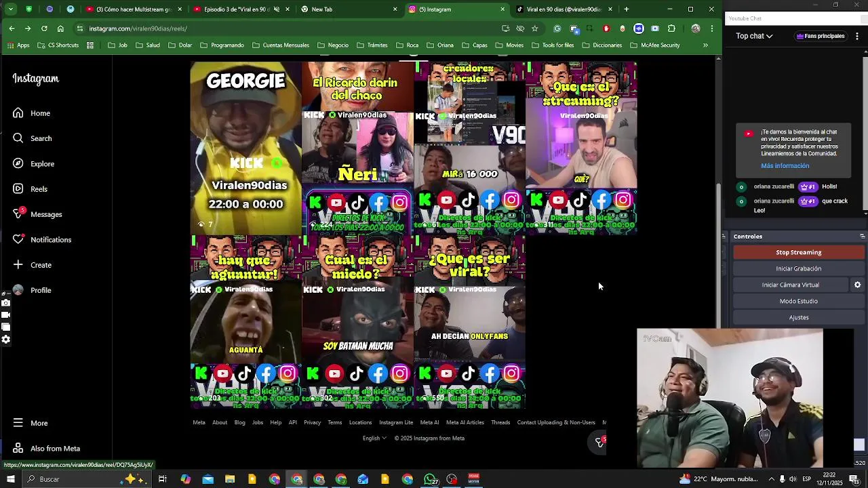Click the Create plus icon
Viewport: 868px width, 488px height.
[x=18, y=265]
